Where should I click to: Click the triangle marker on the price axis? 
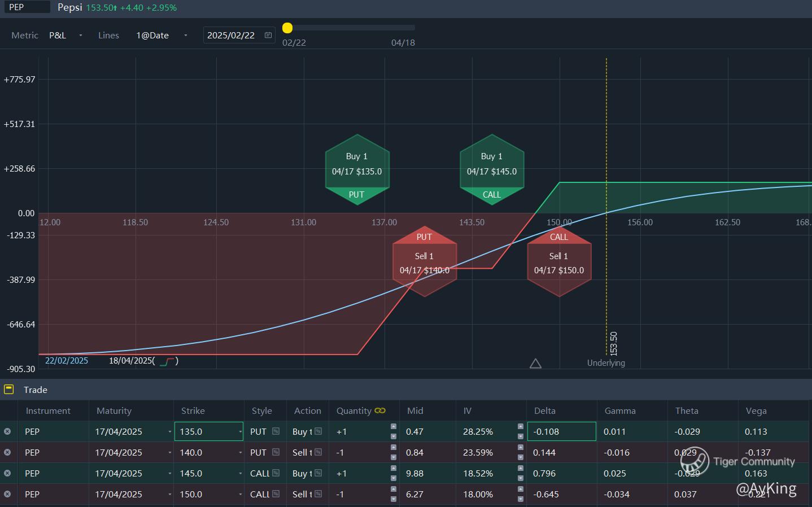point(535,364)
